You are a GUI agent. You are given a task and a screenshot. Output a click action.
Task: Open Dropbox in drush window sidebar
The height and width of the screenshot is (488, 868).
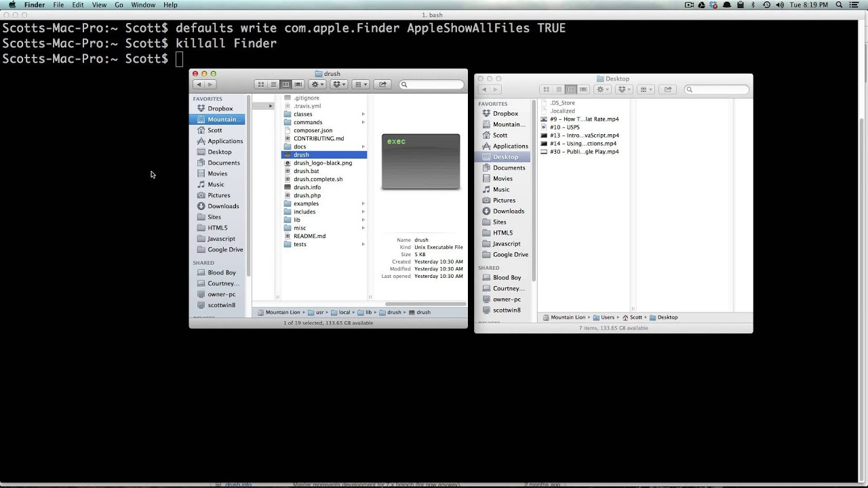(x=220, y=108)
